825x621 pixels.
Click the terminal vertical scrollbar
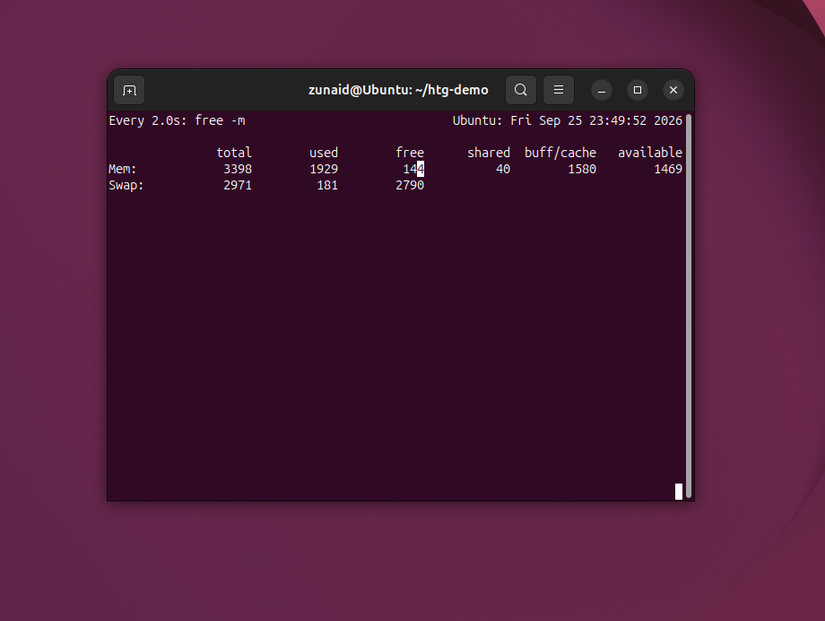(688, 305)
